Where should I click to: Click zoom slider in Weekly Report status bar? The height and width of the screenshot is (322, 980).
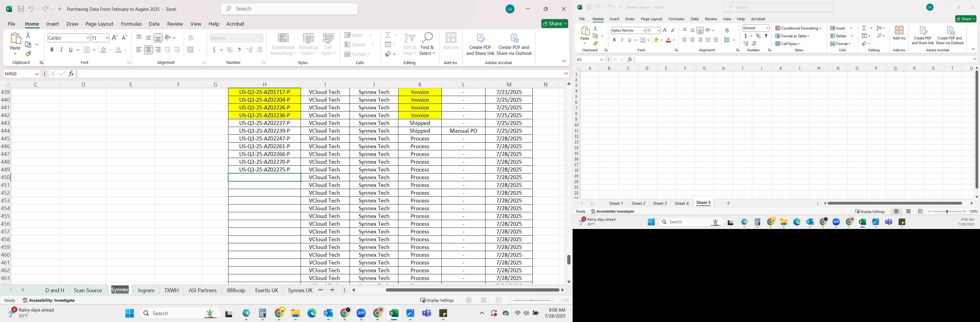point(947,211)
